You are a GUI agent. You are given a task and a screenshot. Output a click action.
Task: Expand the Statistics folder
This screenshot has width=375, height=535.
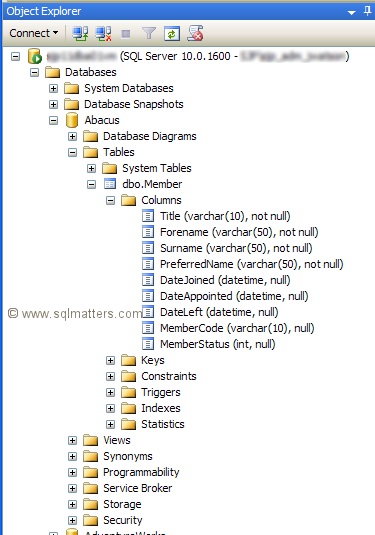coord(111,425)
